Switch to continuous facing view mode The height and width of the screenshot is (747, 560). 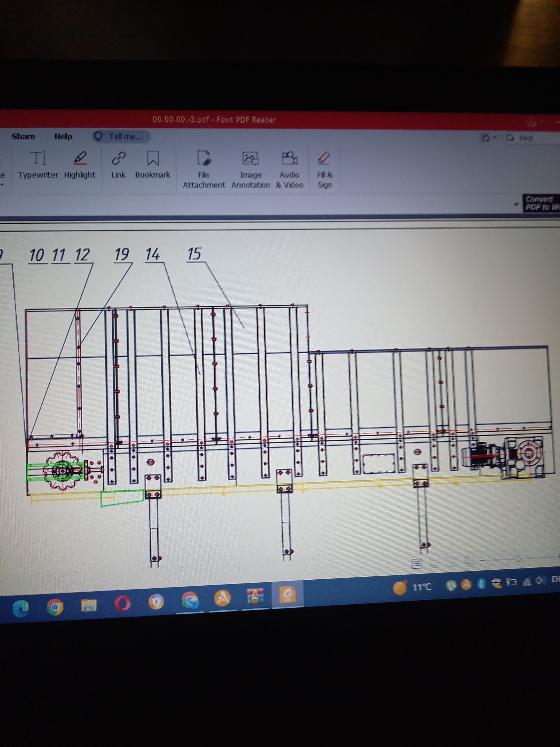pyautogui.click(x=469, y=561)
